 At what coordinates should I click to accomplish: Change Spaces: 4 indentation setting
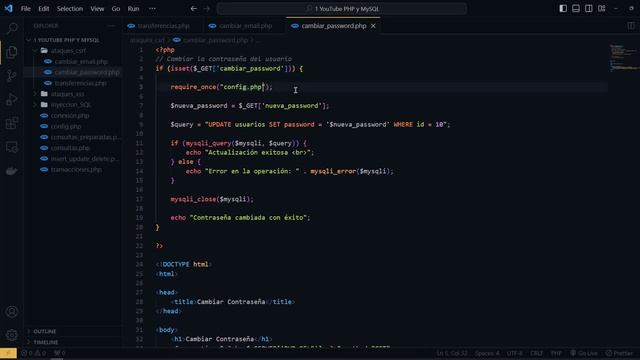pyautogui.click(x=487, y=353)
